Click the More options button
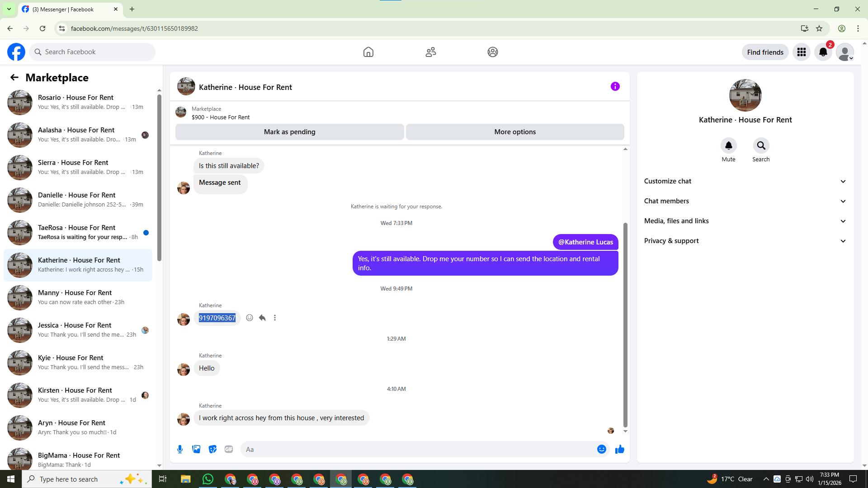Viewport: 868px width, 488px height. pos(515,132)
